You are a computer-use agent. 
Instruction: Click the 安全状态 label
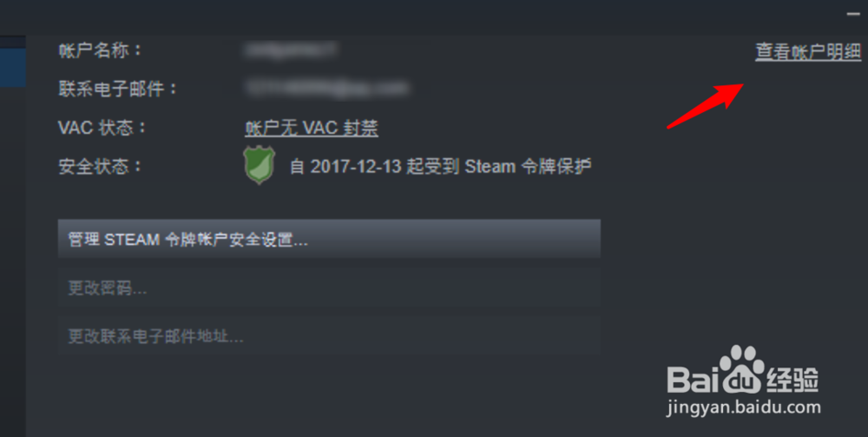coord(100,166)
